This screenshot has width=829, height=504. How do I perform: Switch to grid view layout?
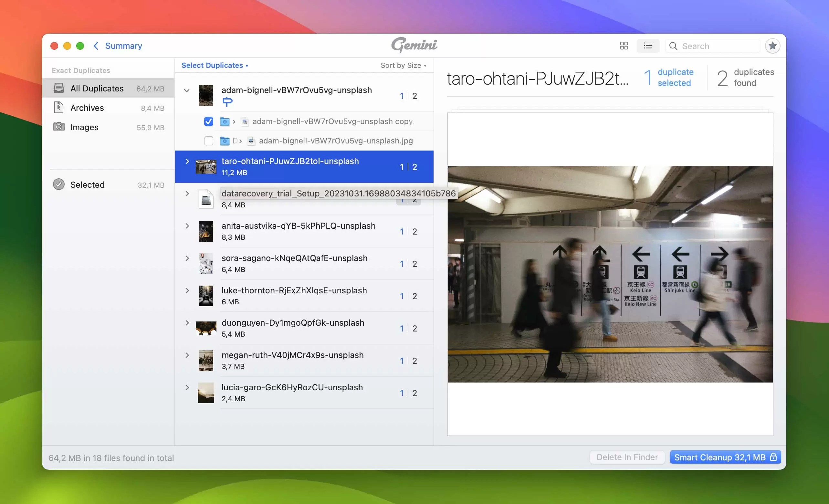pyautogui.click(x=624, y=46)
